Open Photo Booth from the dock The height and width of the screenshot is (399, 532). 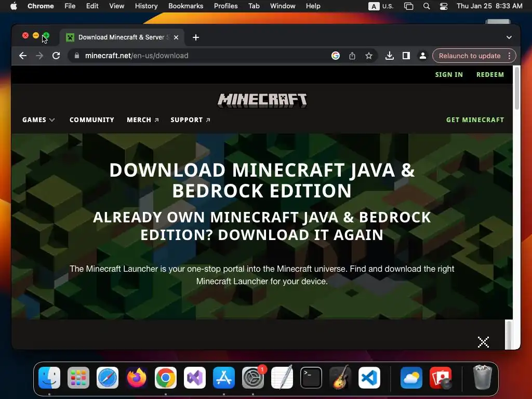[441, 378]
